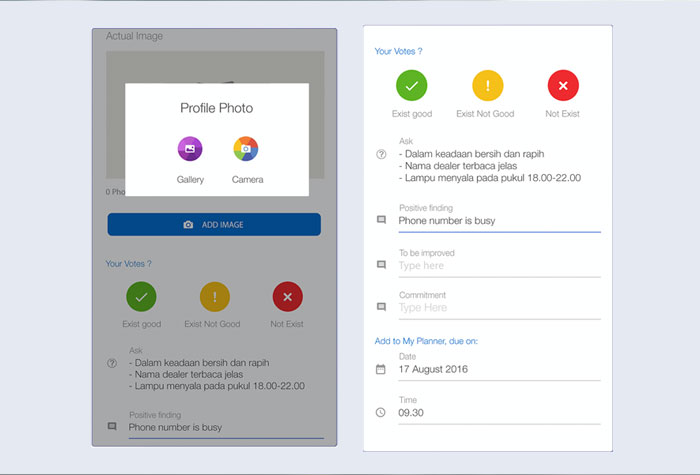The image size is (700, 475).
Task: Click the ADD IMAGE button
Action: point(214,225)
